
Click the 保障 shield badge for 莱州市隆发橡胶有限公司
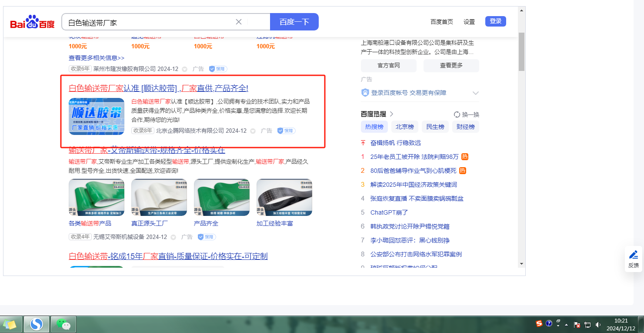(x=218, y=69)
